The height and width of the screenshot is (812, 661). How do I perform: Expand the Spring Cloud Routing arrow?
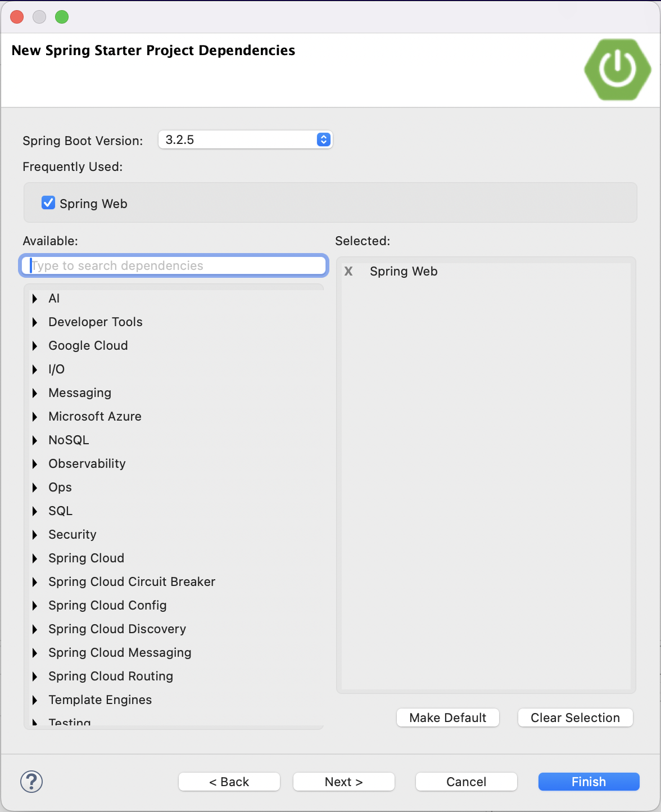point(35,676)
